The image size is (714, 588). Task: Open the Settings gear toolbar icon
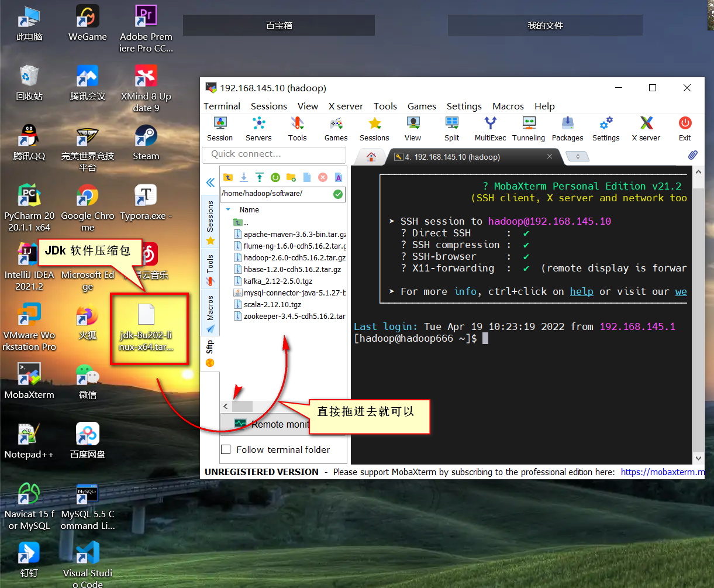[606, 129]
